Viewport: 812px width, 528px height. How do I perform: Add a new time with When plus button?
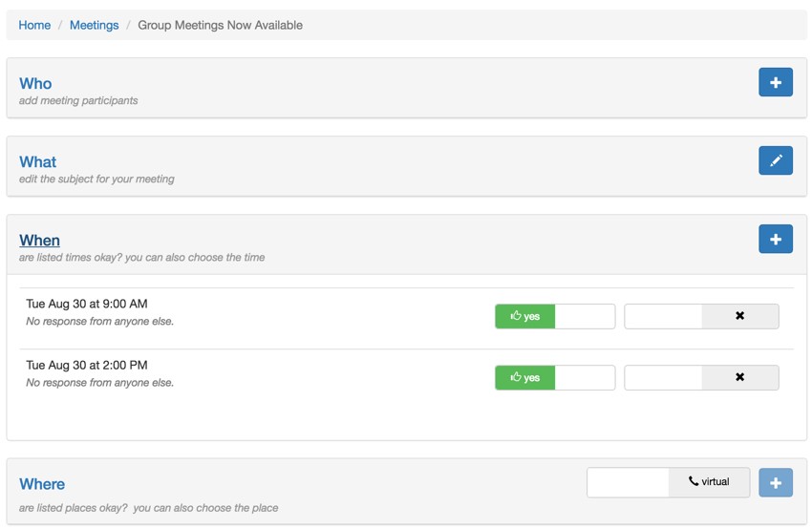click(776, 239)
